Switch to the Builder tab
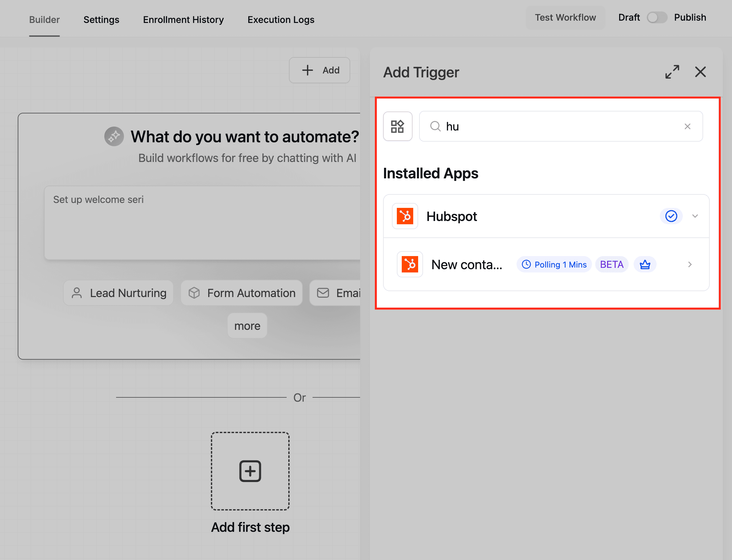The height and width of the screenshot is (560, 732). click(44, 20)
